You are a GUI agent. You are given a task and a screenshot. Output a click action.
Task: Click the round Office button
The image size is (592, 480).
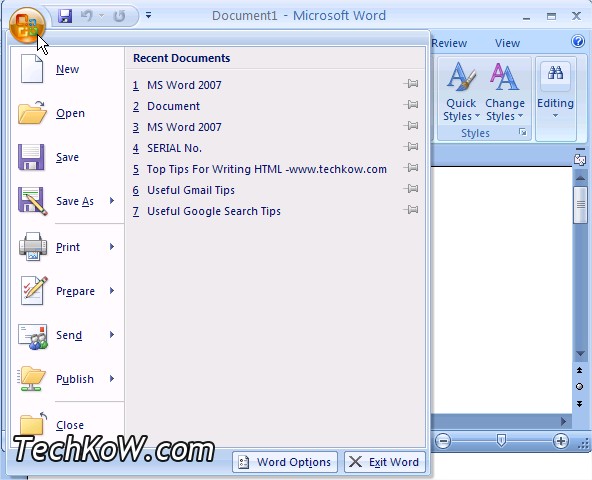pyautogui.click(x=26, y=25)
